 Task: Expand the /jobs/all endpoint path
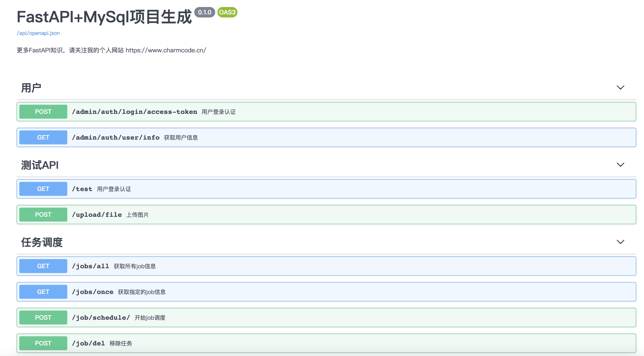[91, 266]
